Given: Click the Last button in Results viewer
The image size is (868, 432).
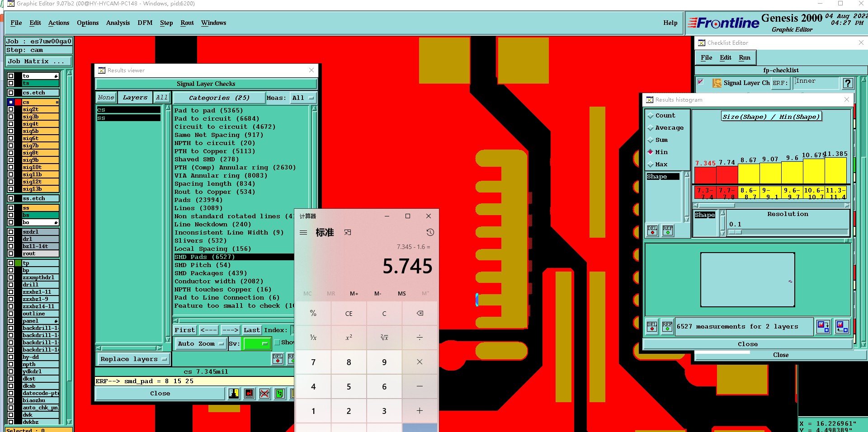Looking at the screenshot, I should [x=252, y=330].
